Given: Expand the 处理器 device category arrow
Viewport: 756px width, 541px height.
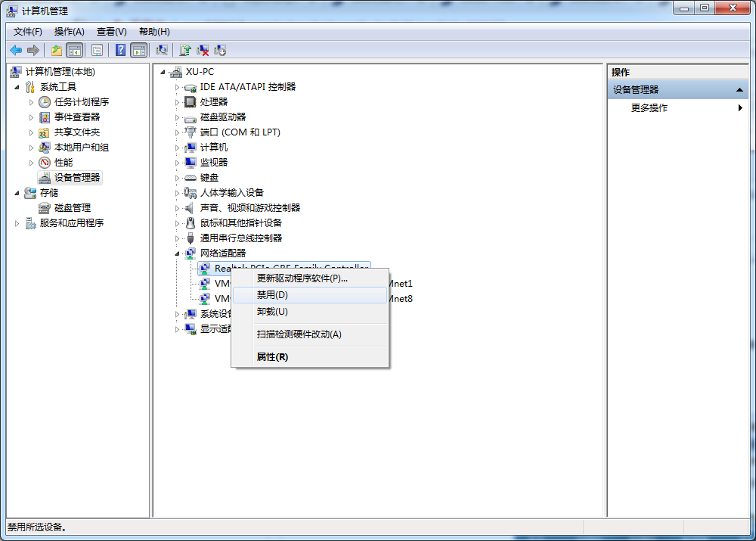Looking at the screenshot, I should 177,102.
